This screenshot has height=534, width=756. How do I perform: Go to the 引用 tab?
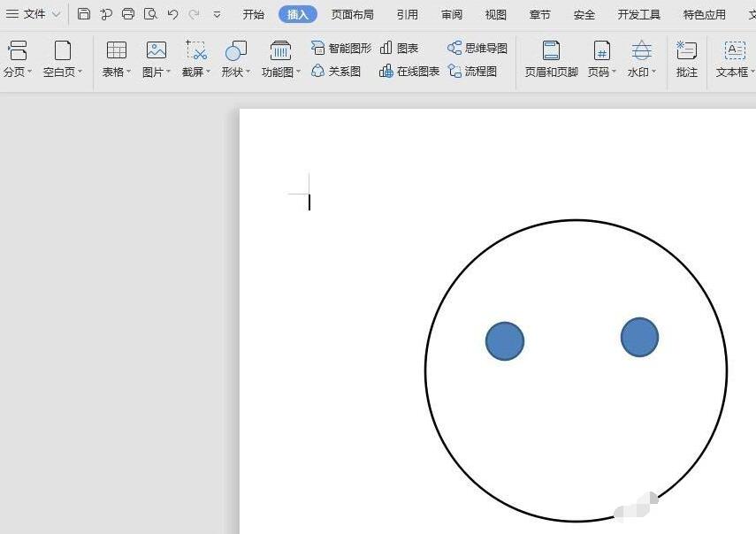pyautogui.click(x=408, y=14)
